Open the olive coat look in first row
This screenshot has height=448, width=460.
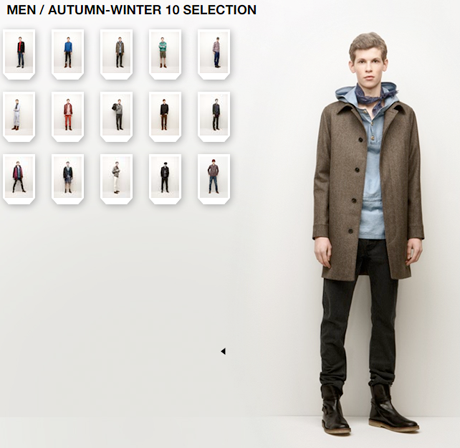(116, 54)
